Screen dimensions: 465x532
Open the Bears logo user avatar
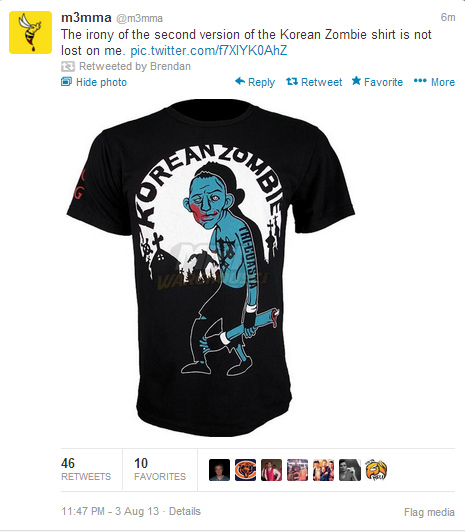(246, 470)
